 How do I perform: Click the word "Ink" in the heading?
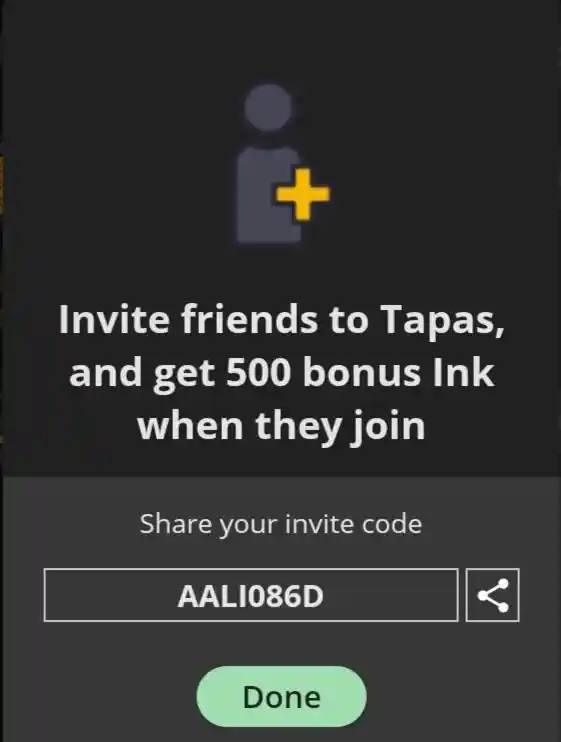click(464, 372)
